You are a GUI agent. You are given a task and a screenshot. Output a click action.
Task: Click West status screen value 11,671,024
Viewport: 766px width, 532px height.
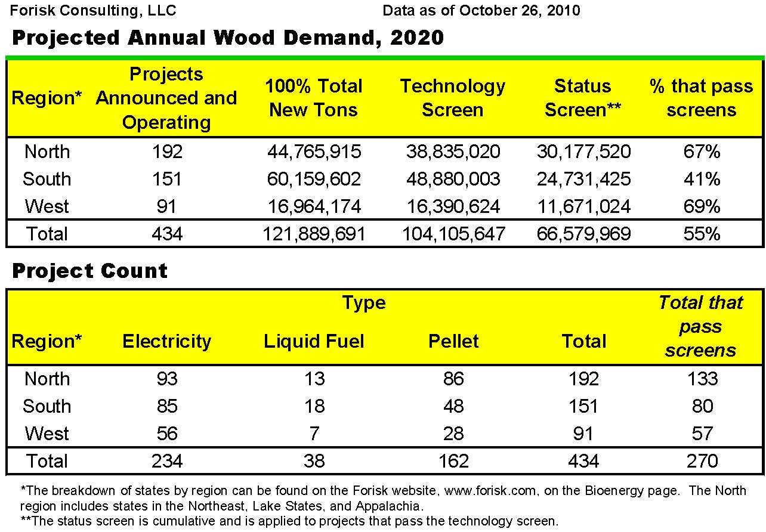[x=583, y=206]
